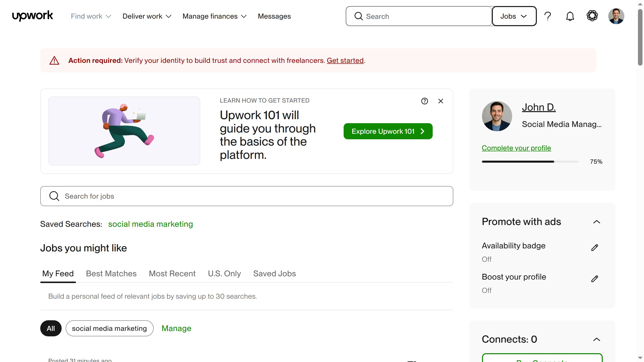Click the Upwork logo
The height and width of the screenshot is (362, 644).
32,16
